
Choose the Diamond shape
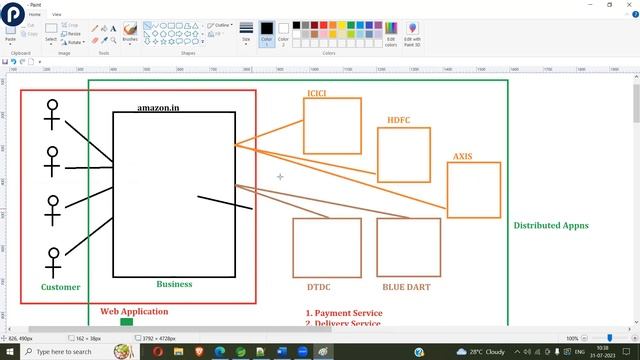tap(155, 33)
